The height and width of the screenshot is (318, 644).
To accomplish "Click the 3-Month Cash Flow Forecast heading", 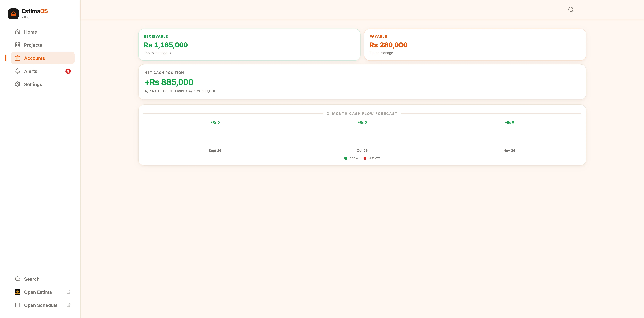I will [362, 114].
